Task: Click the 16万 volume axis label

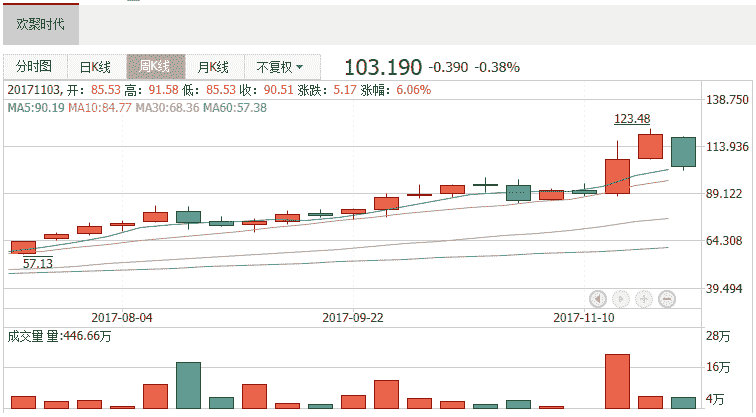Action: click(x=718, y=367)
